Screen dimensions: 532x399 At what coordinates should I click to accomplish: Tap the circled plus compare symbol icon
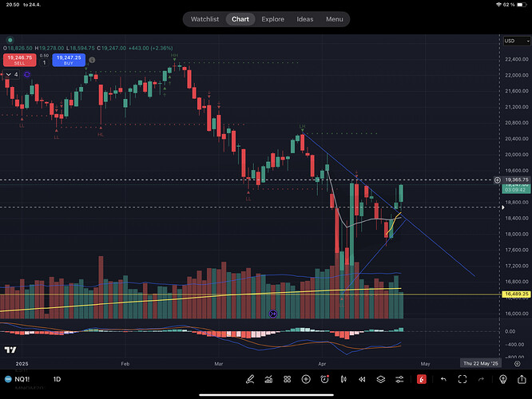point(306,380)
